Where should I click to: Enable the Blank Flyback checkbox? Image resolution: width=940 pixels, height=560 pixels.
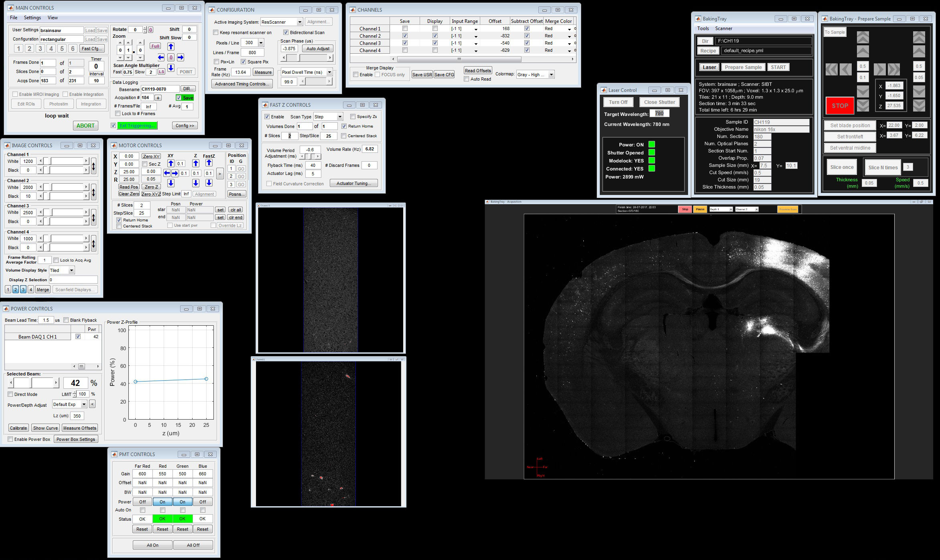click(x=66, y=320)
